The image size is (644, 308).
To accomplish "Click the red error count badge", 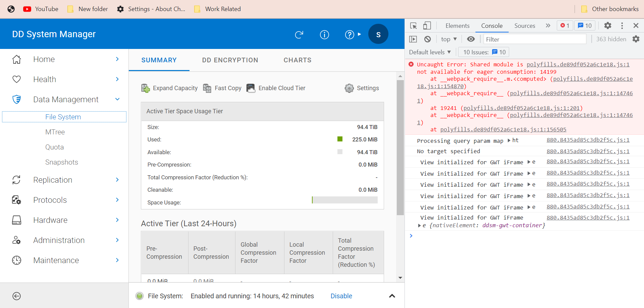I will pyautogui.click(x=565, y=26).
